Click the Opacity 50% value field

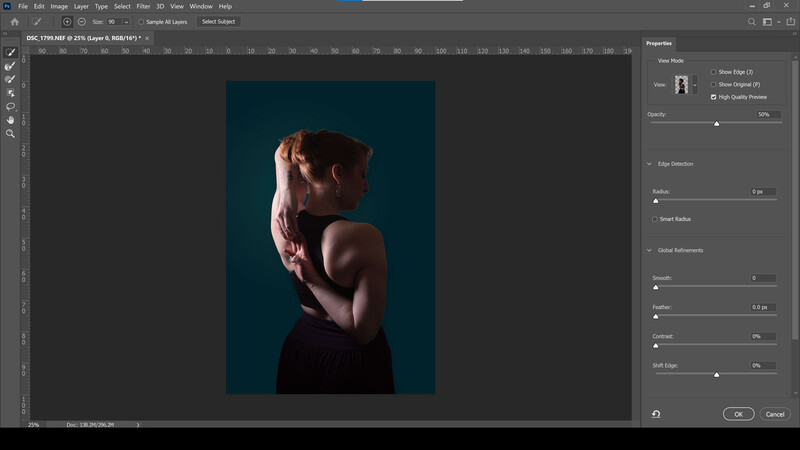click(768, 115)
